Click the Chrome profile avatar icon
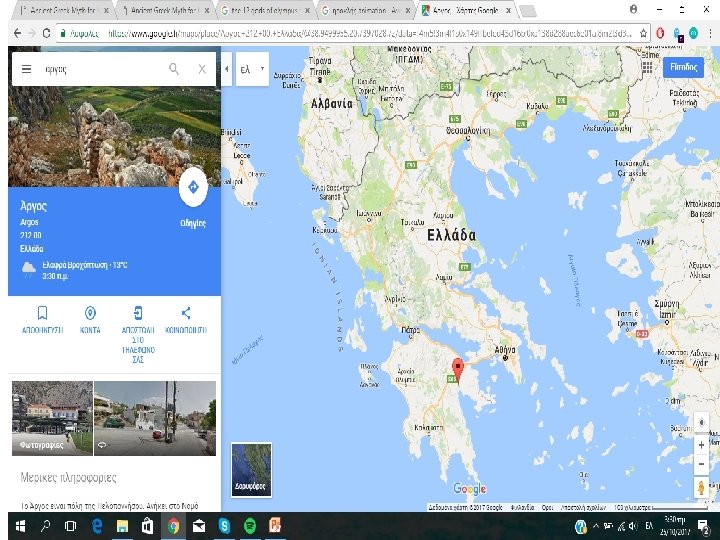 point(634,9)
